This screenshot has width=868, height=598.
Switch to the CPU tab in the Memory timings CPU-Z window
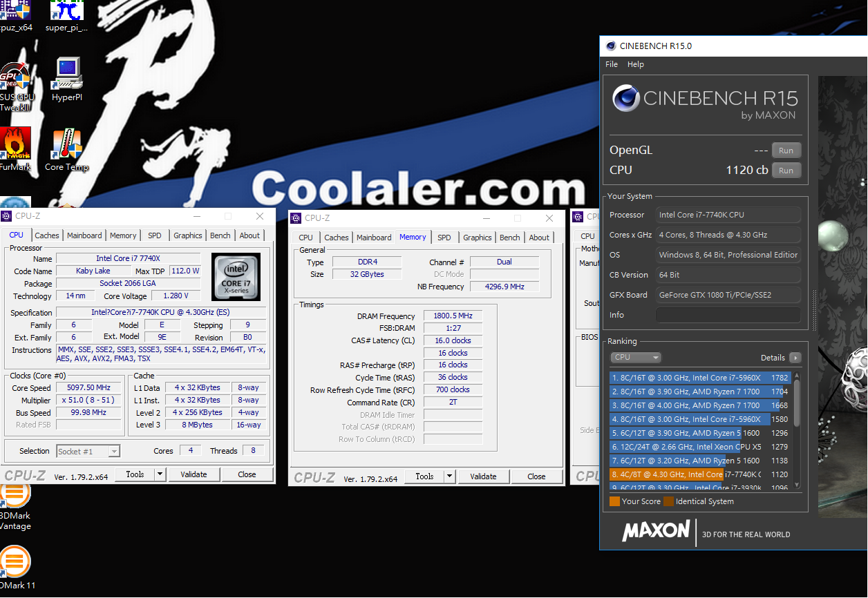coord(306,238)
